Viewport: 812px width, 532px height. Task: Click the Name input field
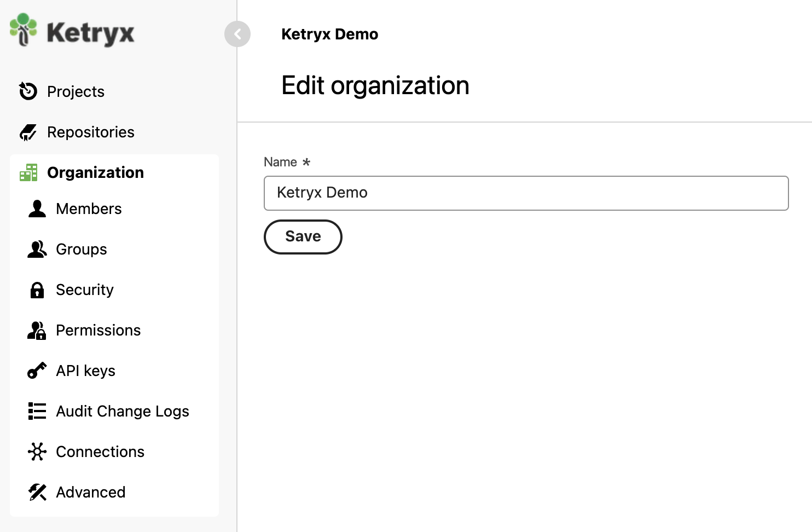point(526,193)
